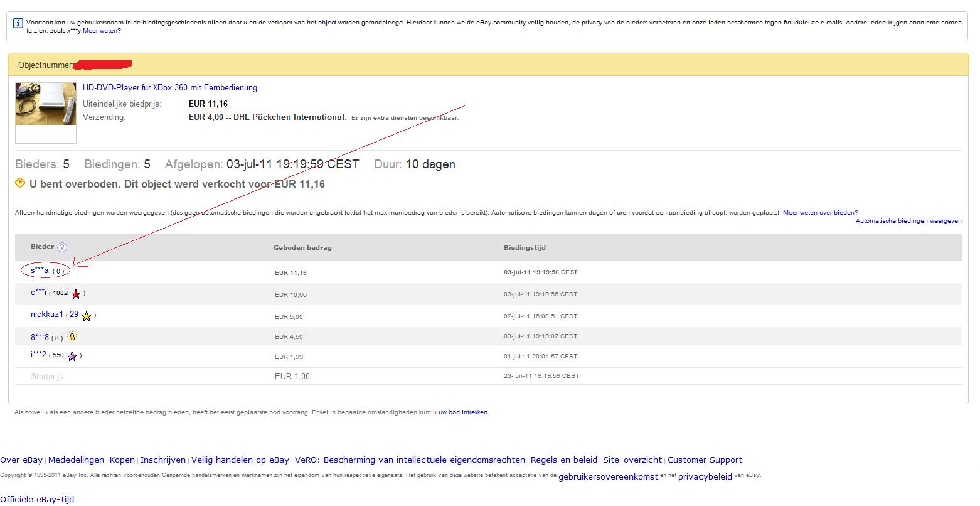Open the HD-DVD player item thumbnail
980x506 pixels.
click(x=46, y=104)
